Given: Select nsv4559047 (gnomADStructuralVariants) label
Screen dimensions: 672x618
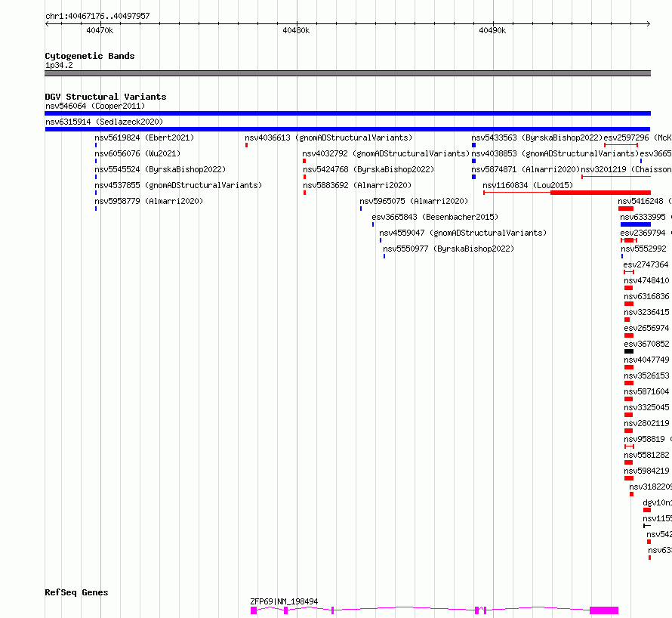Looking at the screenshot, I should pyautogui.click(x=464, y=233).
